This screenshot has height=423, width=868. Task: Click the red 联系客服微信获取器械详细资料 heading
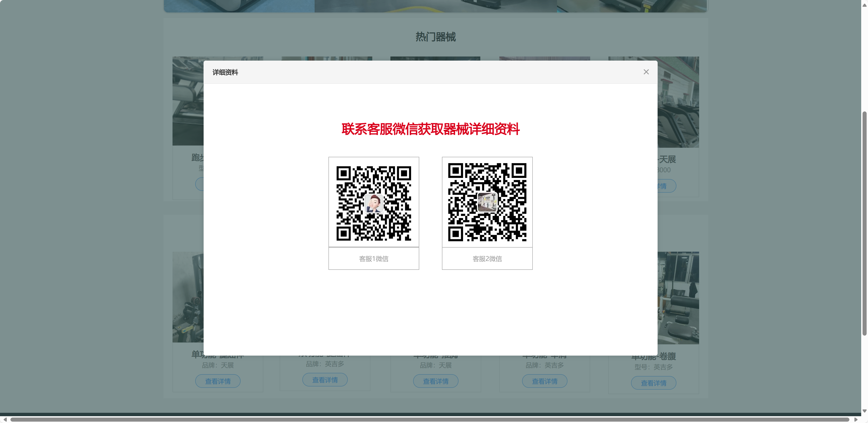430,129
